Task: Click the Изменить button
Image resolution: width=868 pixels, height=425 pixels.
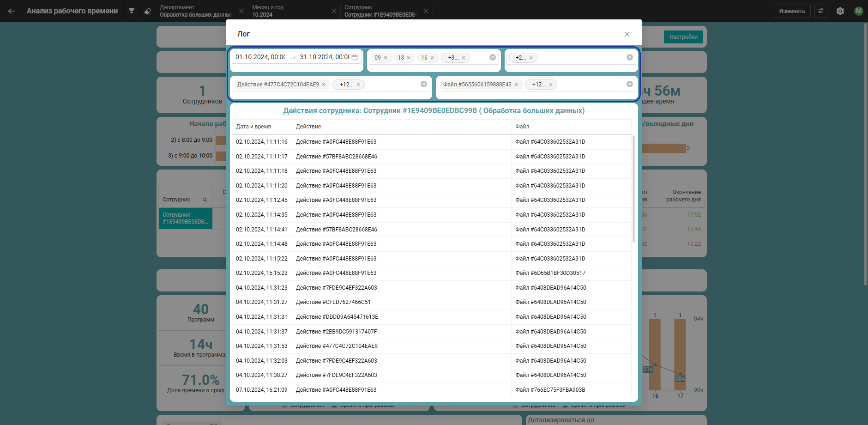Action: (x=792, y=11)
